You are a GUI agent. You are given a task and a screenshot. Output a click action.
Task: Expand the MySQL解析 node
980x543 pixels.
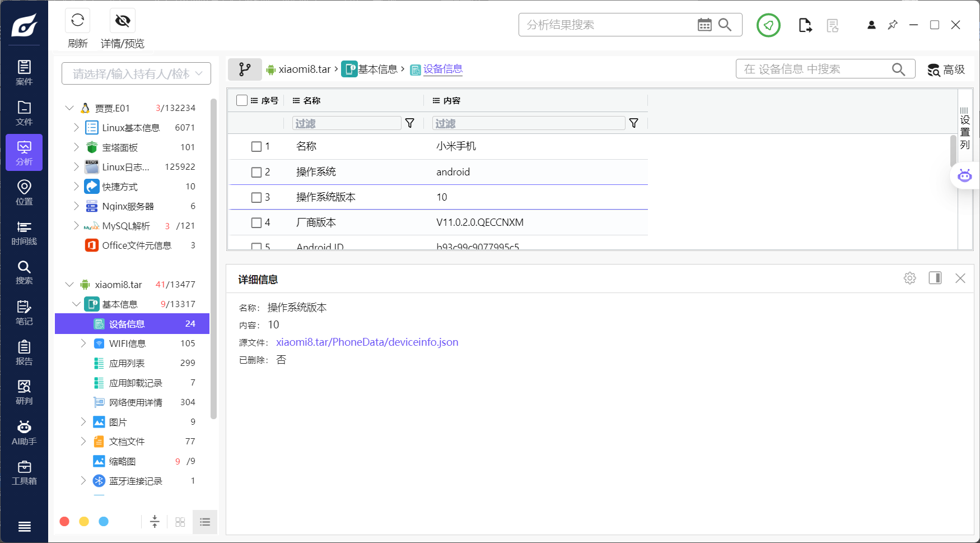point(77,226)
